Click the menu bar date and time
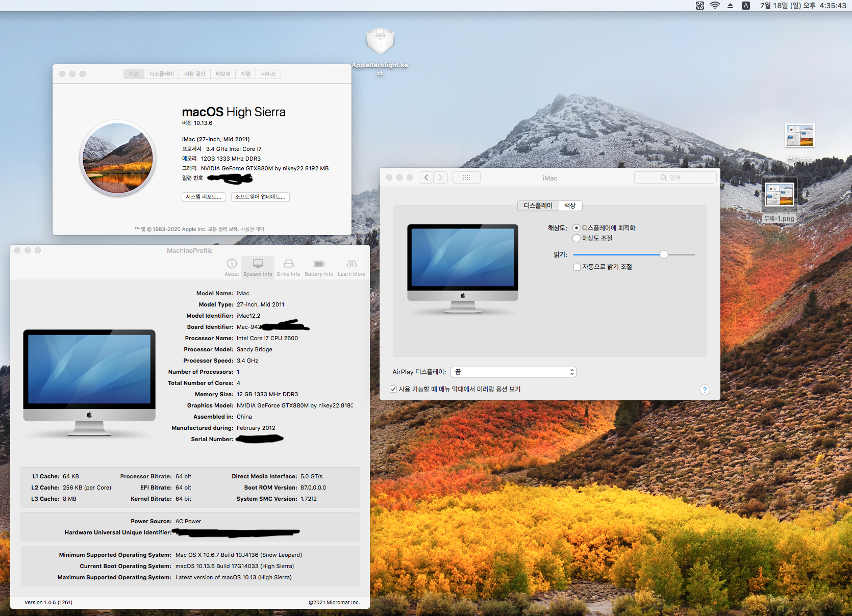Screen dimensions: 852x616 point(803,6)
